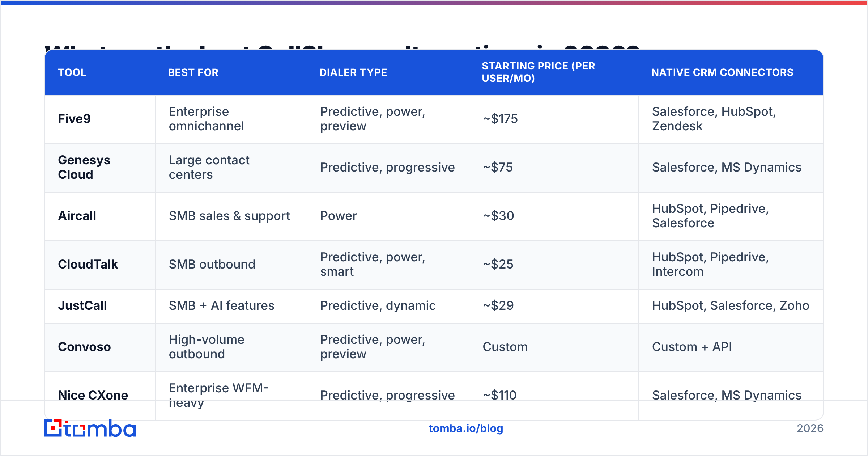The width and height of the screenshot is (868, 456).
Task: Open the tomba.io/blog link
Action: [466, 428]
